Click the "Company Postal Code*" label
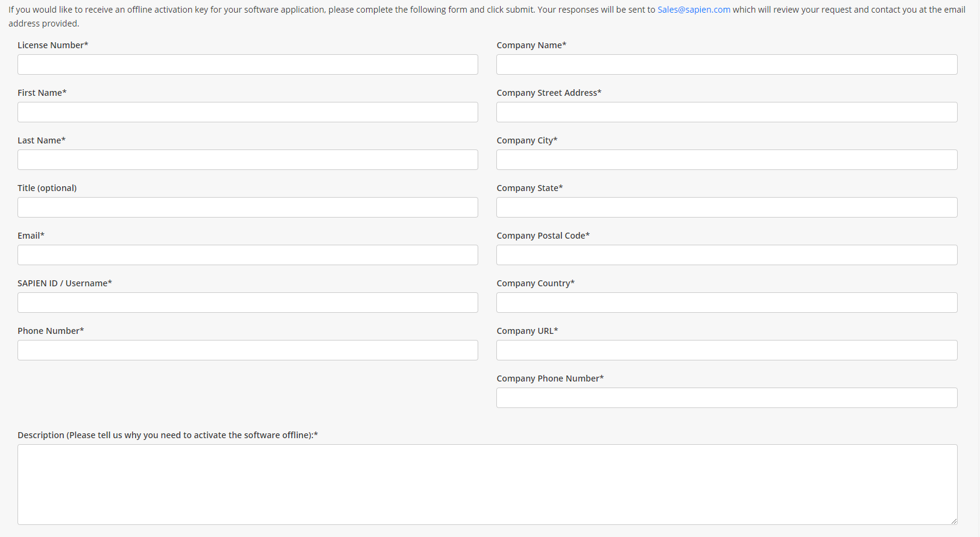This screenshot has width=980, height=537. tap(543, 236)
